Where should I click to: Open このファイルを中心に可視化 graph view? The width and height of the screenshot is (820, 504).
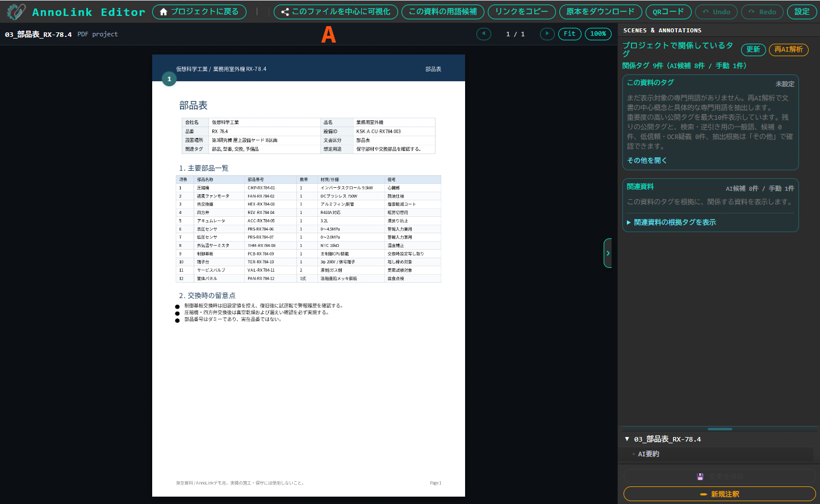click(x=336, y=11)
